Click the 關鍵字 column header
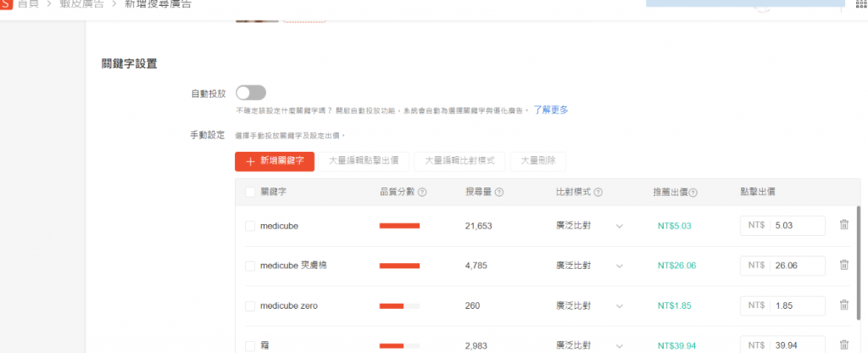Image resolution: width=868 pixels, height=353 pixels. (274, 192)
